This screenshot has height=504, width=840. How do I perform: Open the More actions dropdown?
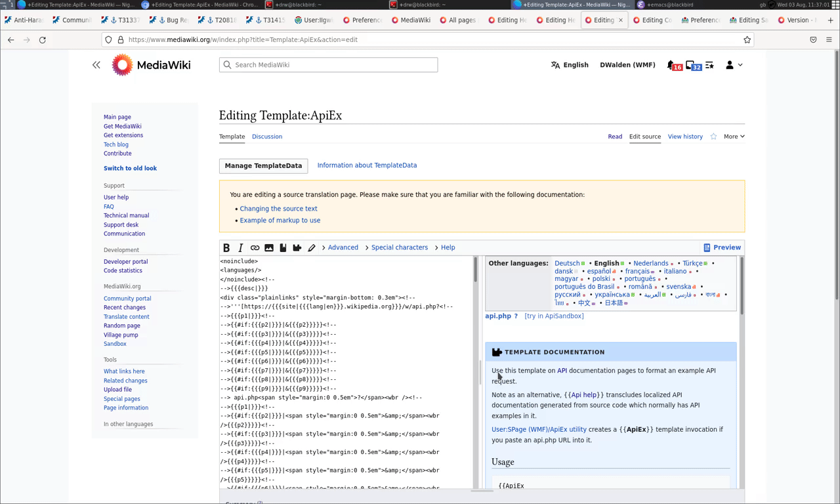click(734, 136)
